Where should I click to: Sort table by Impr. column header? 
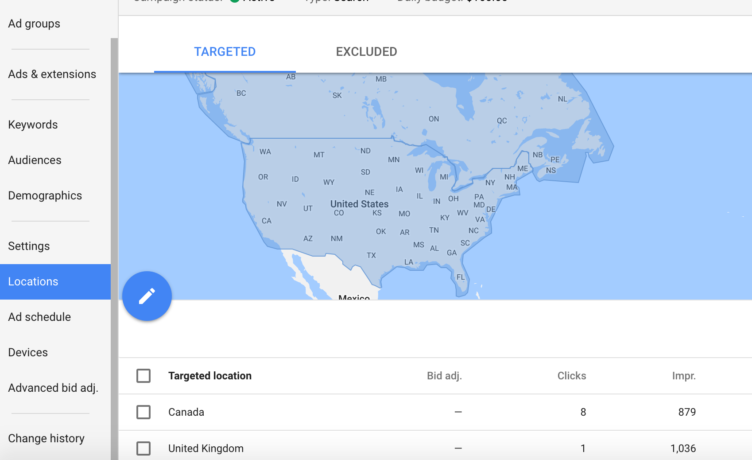coord(683,376)
